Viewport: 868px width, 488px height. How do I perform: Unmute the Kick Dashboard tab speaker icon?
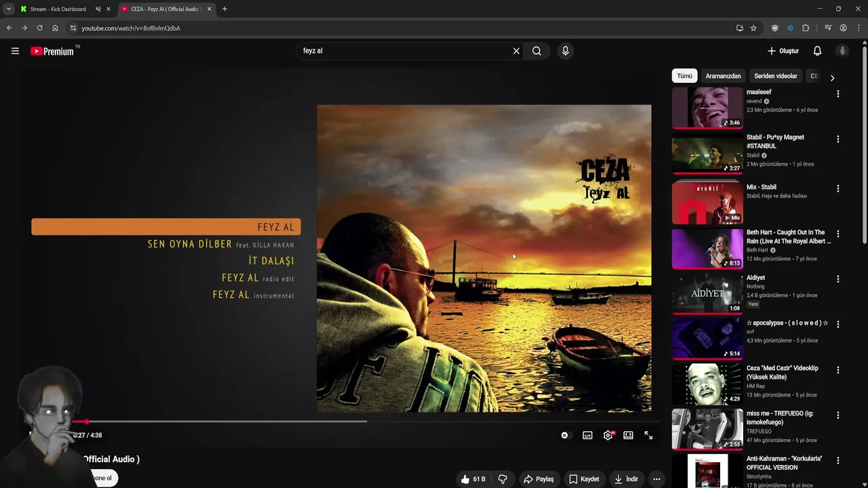[98, 9]
